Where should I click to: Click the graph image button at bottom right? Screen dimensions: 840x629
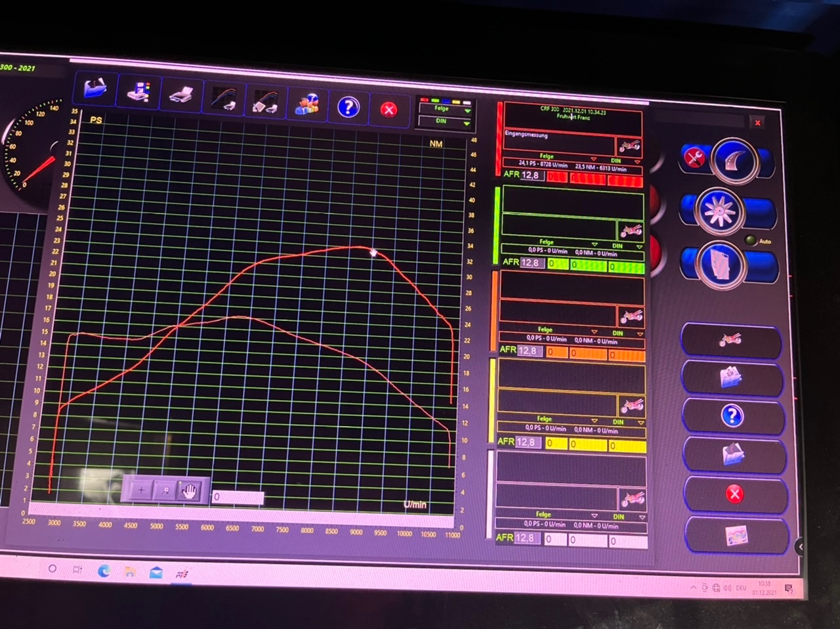736,536
